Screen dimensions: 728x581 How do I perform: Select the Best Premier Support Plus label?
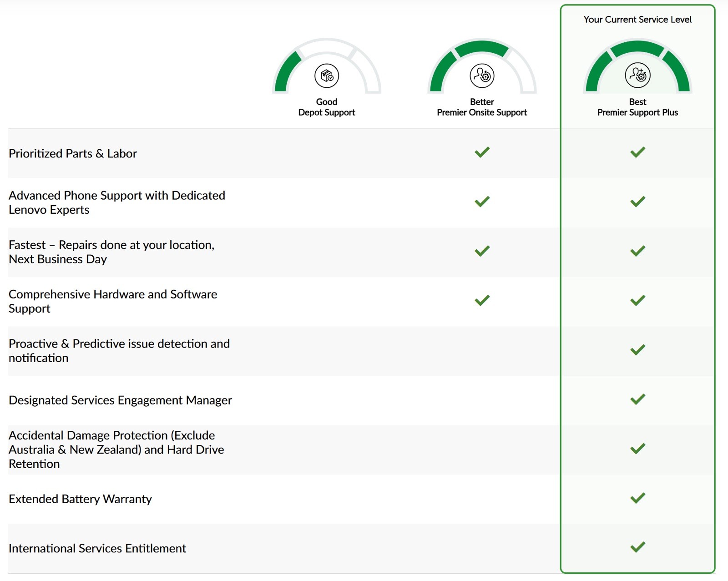(x=637, y=107)
